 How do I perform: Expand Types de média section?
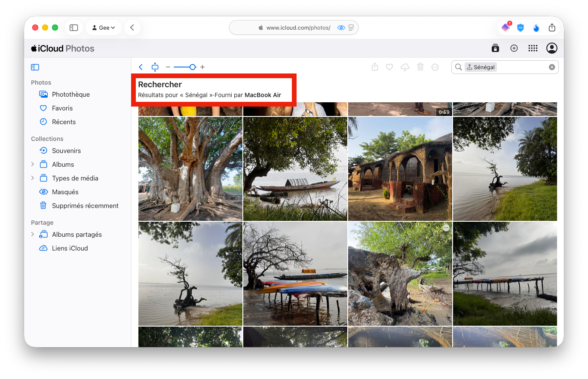point(33,178)
